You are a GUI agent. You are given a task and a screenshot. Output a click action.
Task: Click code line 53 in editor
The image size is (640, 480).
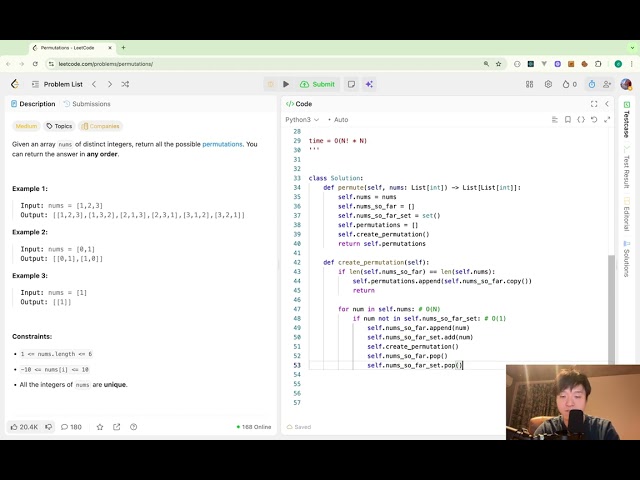point(415,365)
